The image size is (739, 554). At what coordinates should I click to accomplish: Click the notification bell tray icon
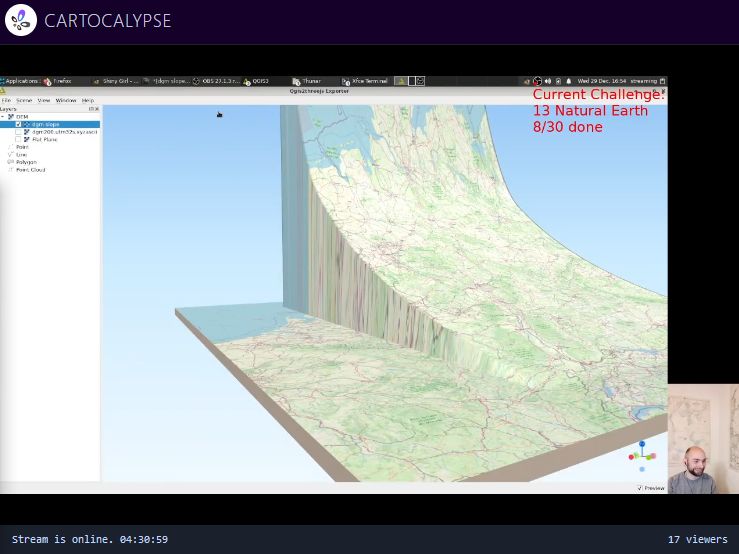click(569, 81)
